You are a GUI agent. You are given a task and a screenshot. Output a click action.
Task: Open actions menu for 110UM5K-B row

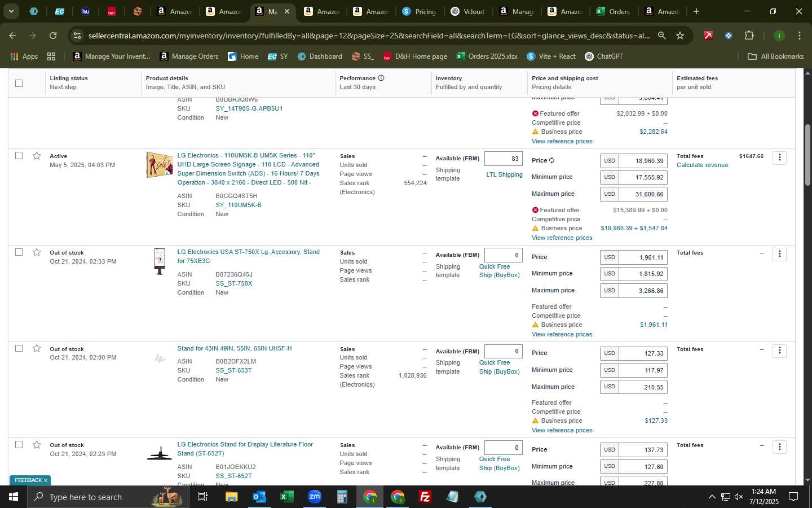point(779,157)
